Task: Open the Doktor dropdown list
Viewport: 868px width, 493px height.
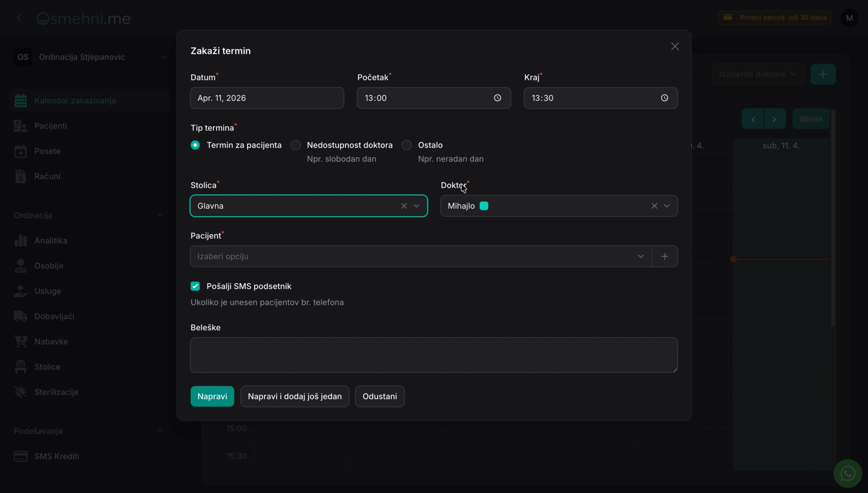Action: [x=666, y=206]
